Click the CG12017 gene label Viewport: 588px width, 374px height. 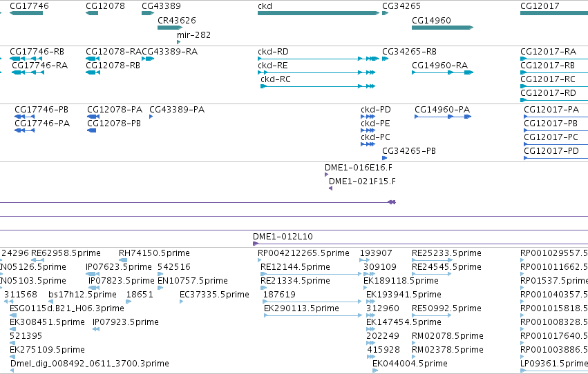click(540, 6)
